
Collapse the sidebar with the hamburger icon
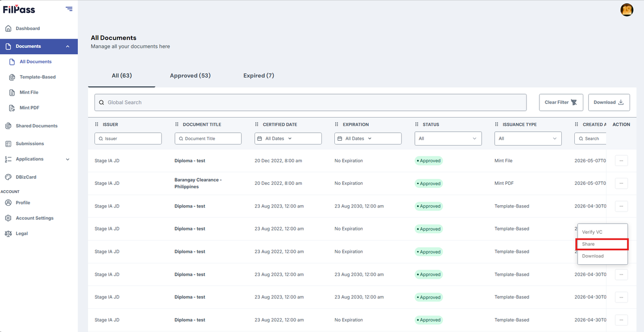pyautogui.click(x=69, y=9)
